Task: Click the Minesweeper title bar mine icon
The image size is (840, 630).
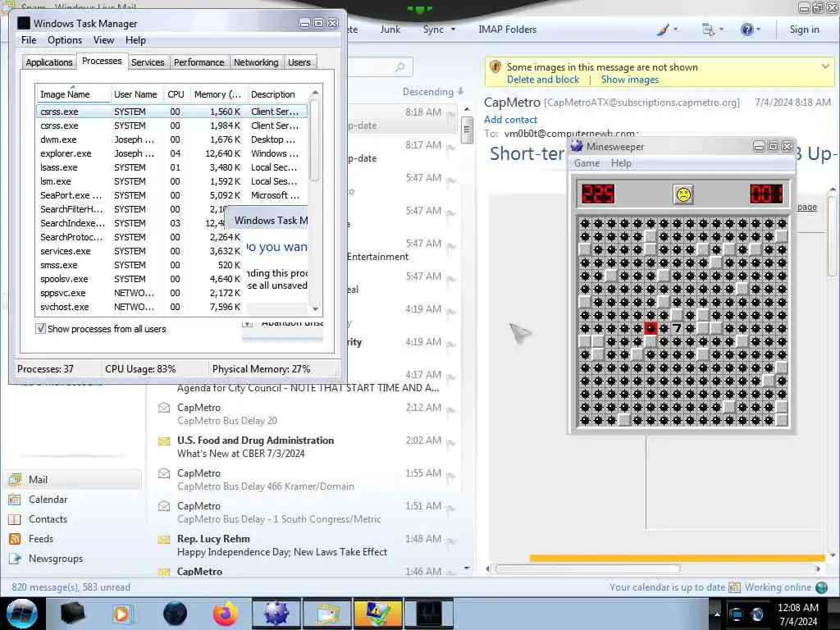Action: 577,146
